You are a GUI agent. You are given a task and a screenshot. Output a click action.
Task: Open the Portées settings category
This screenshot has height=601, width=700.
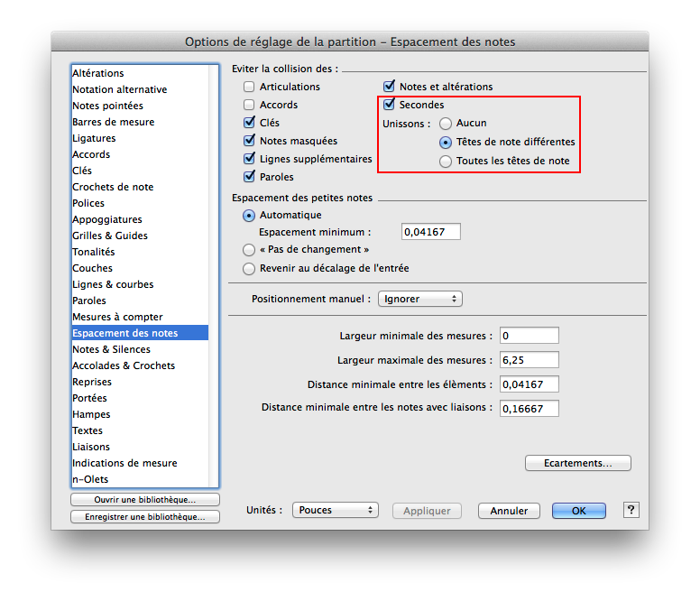89,398
